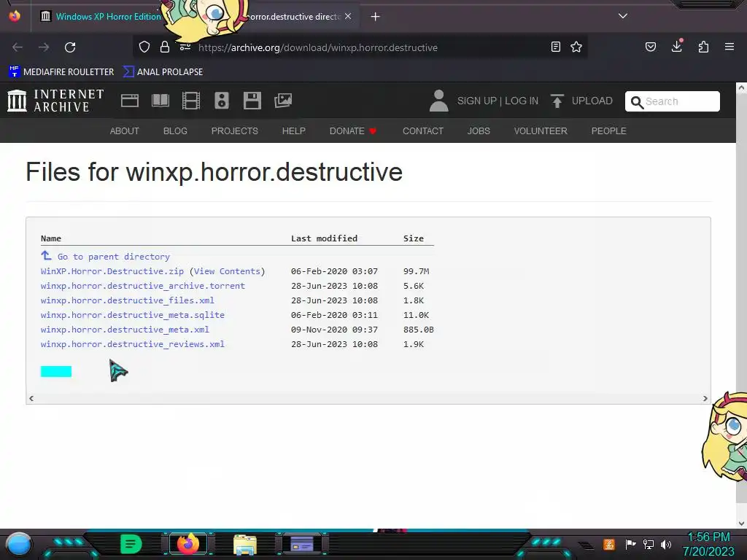Toggle Reader View icon
This screenshot has height=560, width=747.
(x=555, y=47)
